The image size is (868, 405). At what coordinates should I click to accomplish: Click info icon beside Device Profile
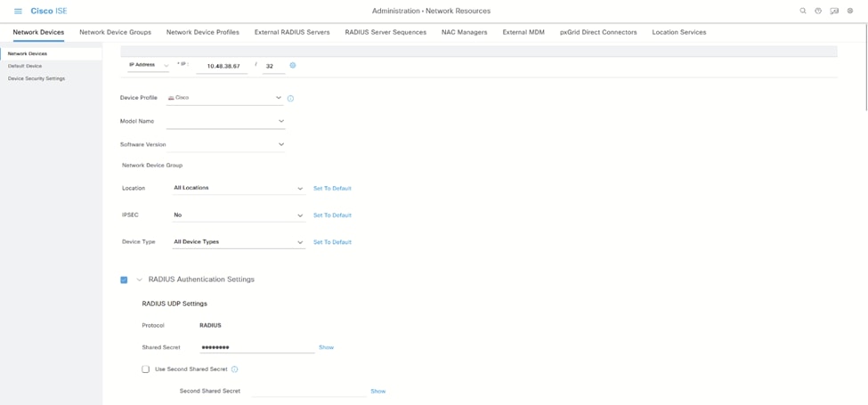click(x=290, y=99)
